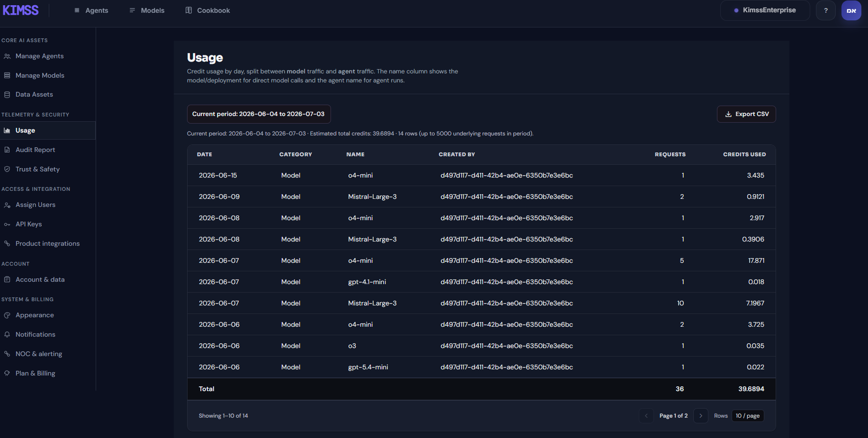Open Audit Report page

click(x=47, y=150)
